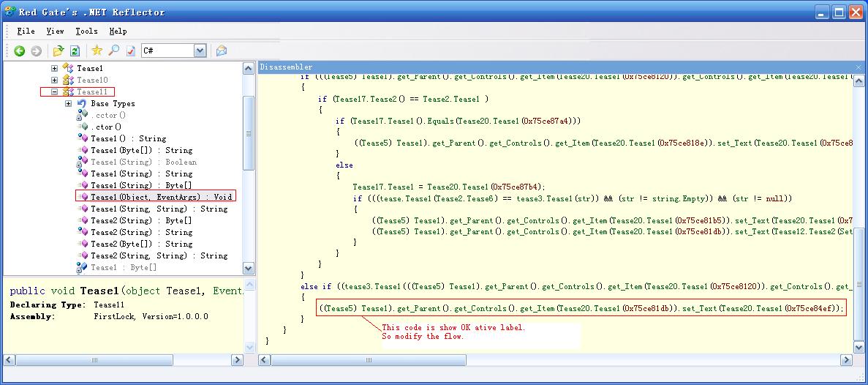Click the Disassembler horizontal scroll-right arrow
868x385 pixels.
click(x=846, y=360)
